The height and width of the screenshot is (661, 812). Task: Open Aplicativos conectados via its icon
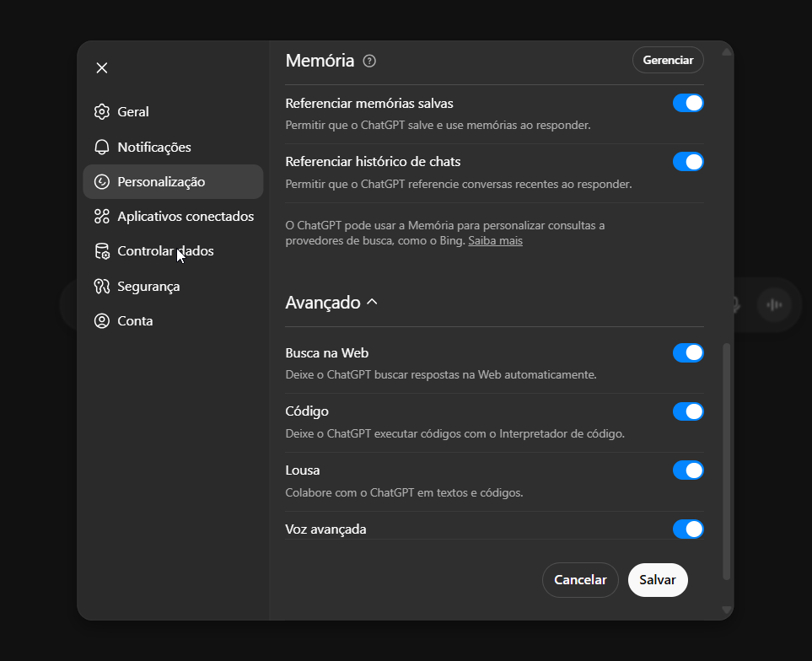click(102, 216)
